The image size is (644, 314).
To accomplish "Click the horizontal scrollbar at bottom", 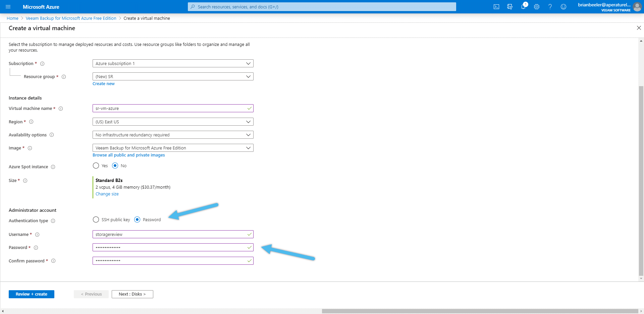I will (480, 311).
